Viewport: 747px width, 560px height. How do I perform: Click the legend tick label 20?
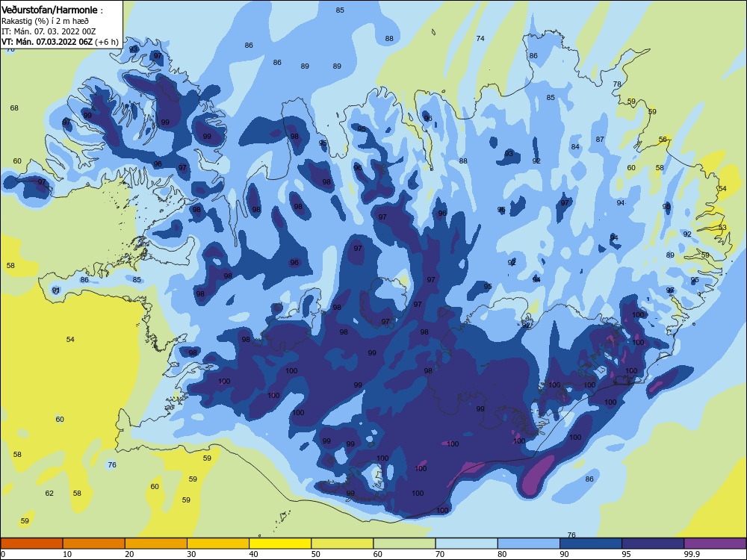(x=129, y=554)
